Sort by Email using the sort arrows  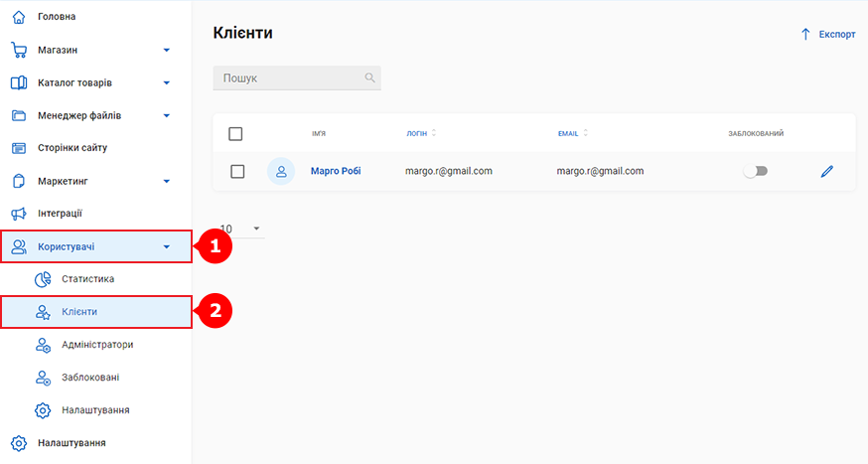click(586, 133)
